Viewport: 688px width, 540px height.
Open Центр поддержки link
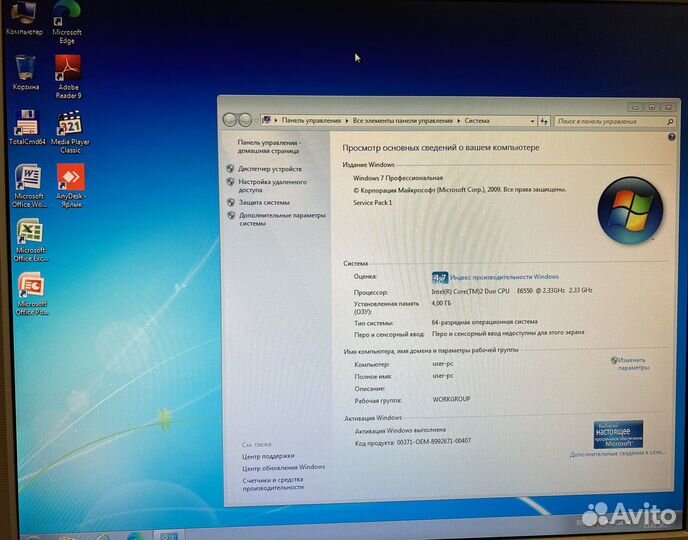pyautogui.click(x=268, y=456)
